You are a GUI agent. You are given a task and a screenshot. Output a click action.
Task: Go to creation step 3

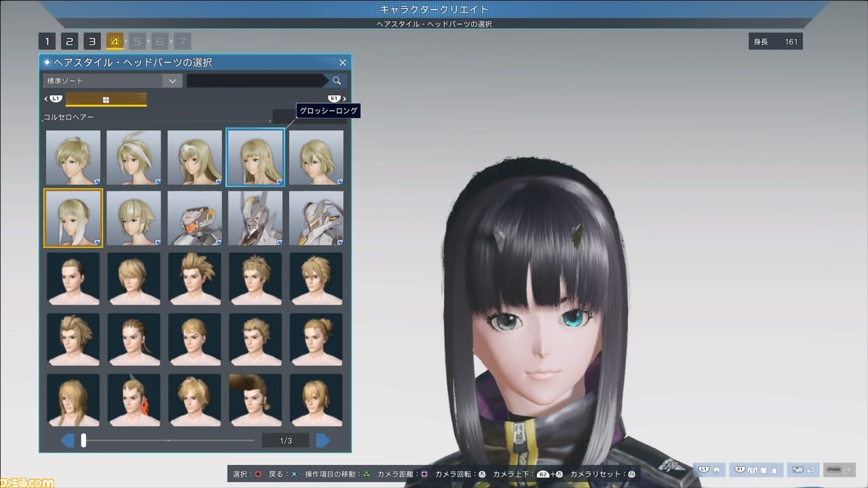[92, 41]
